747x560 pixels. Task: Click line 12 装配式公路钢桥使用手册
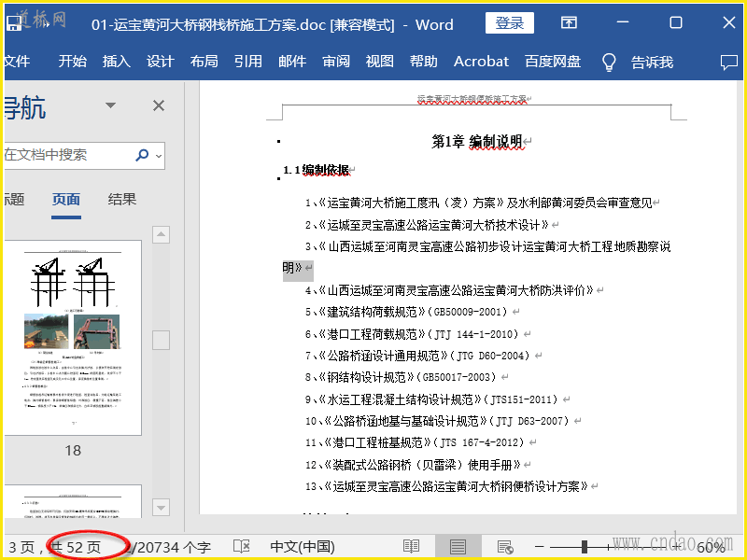click(x=413, y=465)
